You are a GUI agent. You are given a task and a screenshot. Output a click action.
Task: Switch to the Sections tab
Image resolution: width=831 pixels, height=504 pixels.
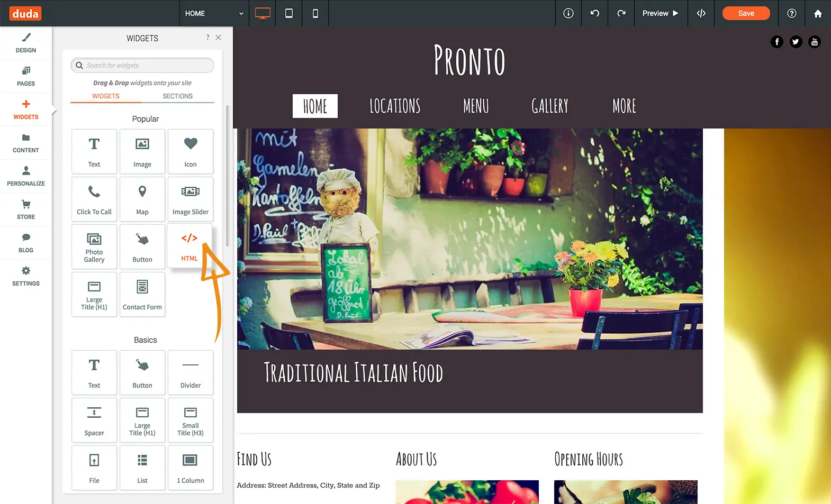click(177, 96)
